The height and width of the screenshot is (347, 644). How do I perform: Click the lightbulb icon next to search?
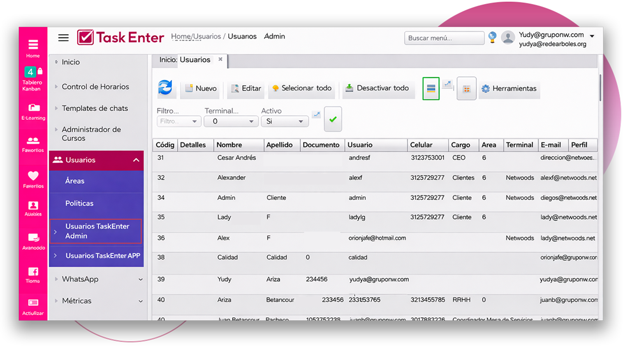[492, 37]
